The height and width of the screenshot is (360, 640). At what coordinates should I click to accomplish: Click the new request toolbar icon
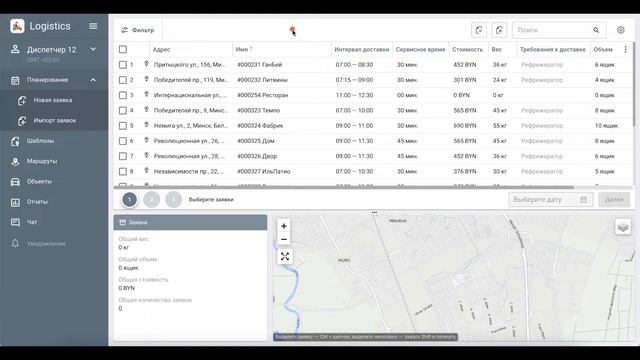(x=479, y=30)
